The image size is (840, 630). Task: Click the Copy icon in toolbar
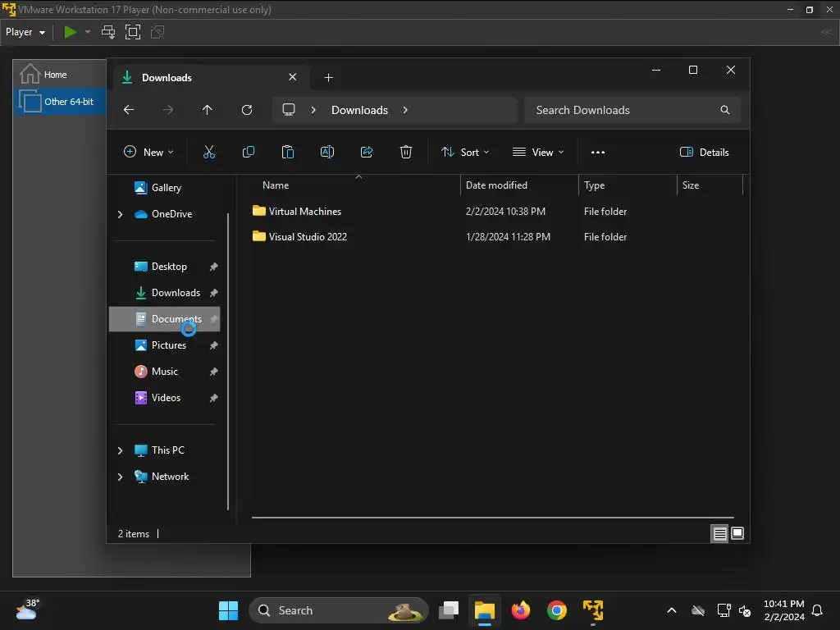(x=248, y=152)
